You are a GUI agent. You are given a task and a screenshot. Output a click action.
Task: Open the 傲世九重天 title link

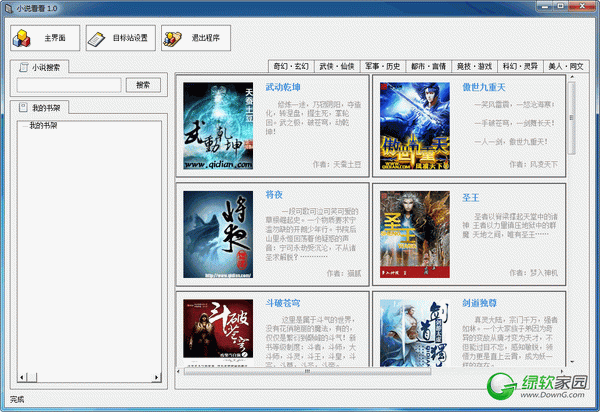pos(484,87)
